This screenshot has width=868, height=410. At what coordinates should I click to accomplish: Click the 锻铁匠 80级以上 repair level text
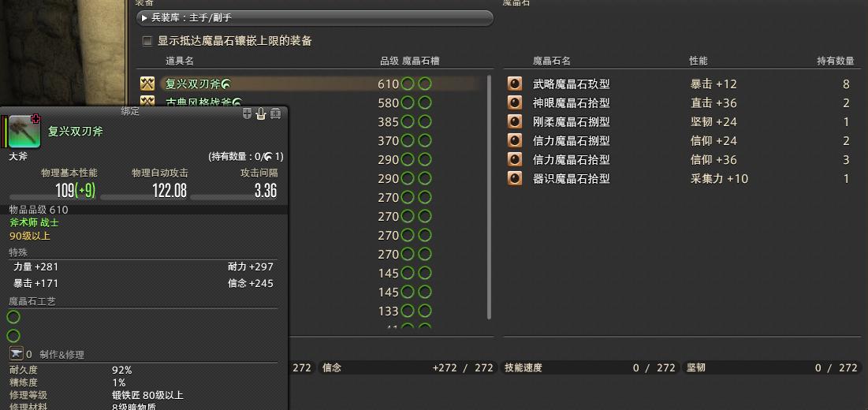(147, 395)
